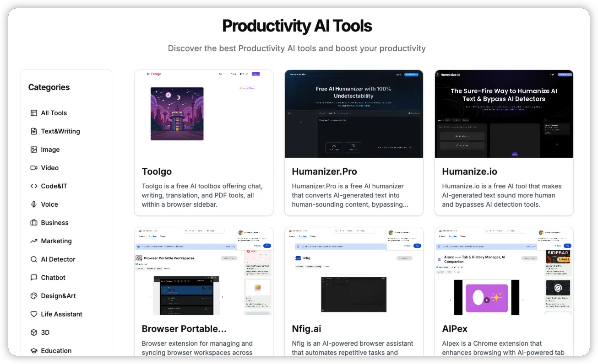Image resolution: width=598 pixels, height=364 pixels.
Task: Open the Chatbot category
Action: coord(53,278)
